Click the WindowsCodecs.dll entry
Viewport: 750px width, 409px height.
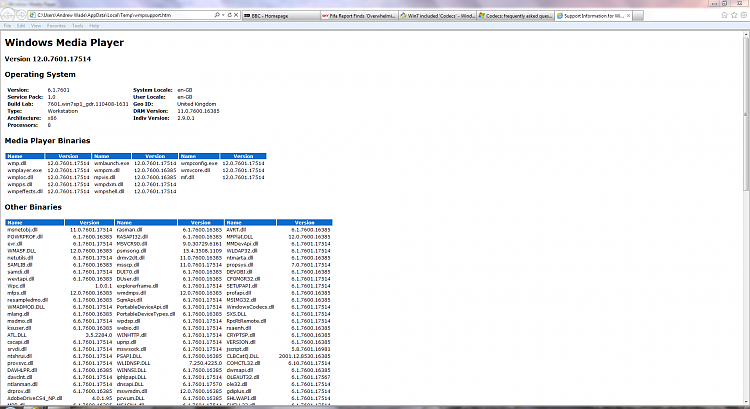point(250,307)
